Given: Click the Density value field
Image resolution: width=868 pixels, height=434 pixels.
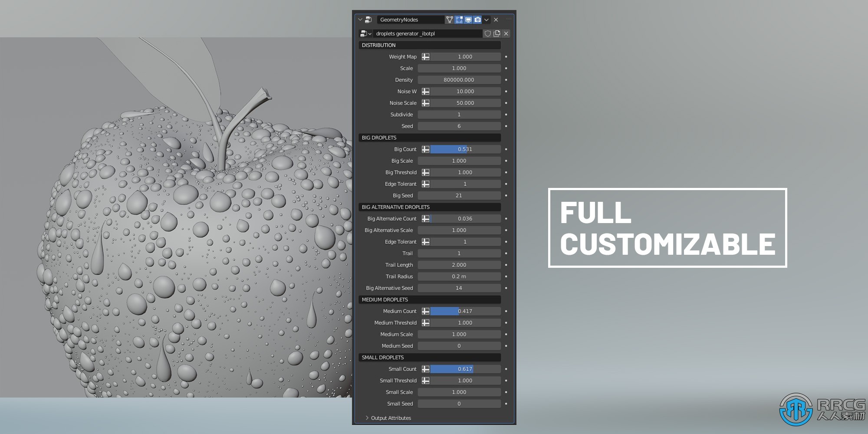Looking at the screenshot, I should click(x=459, y=80).
